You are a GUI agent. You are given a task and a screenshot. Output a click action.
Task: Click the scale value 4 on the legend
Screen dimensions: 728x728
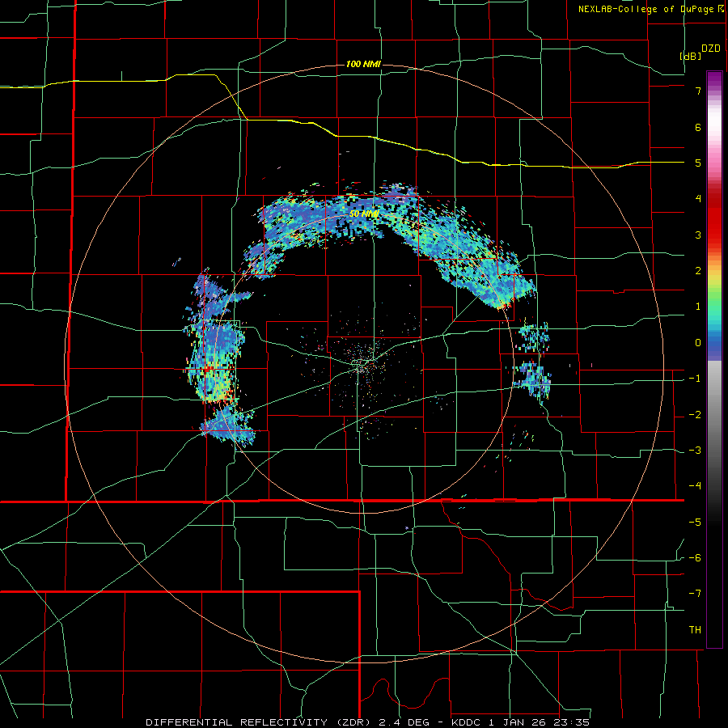(698, 199)
